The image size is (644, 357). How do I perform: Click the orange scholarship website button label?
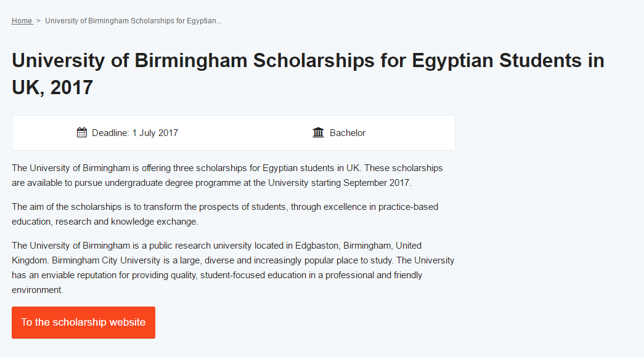[83, 322]
